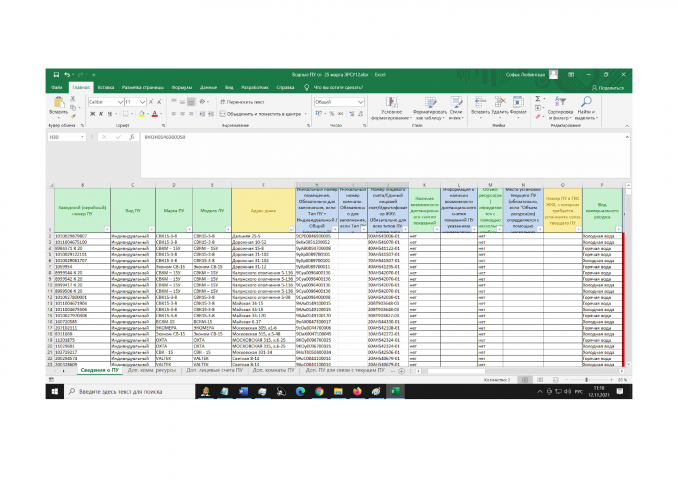This screenshot has width=678, height=480.
Task: Open Сортировка и фильтр (Sort & Filter)
Action: (x=560, y=109)
